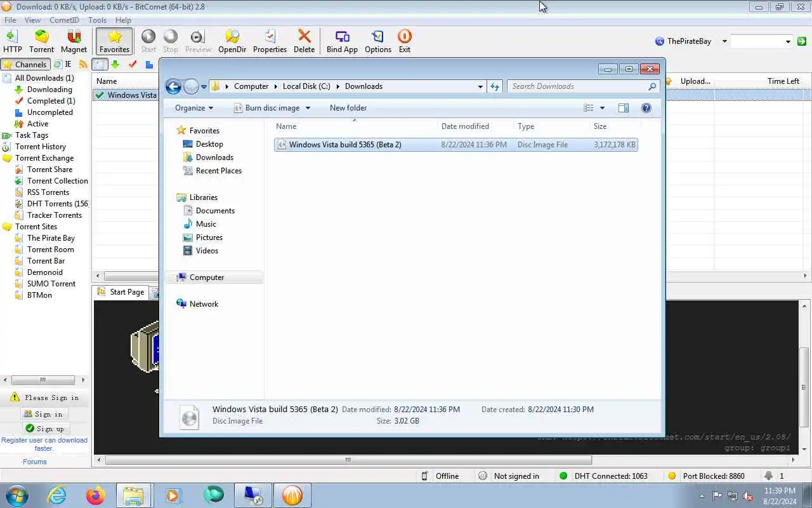The height and width of the screenshot is (508, 812).
Task: Click Register user can download faster link
Action: click(x=44, y=444)
